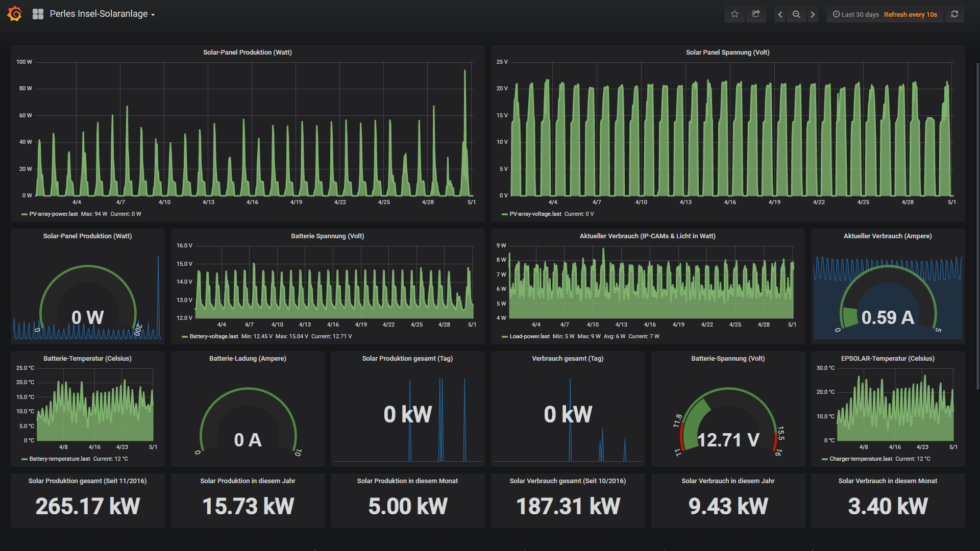Shift time range backward with left arrow
This screenshot has width=980, height=551.
(x=780, y=14)
